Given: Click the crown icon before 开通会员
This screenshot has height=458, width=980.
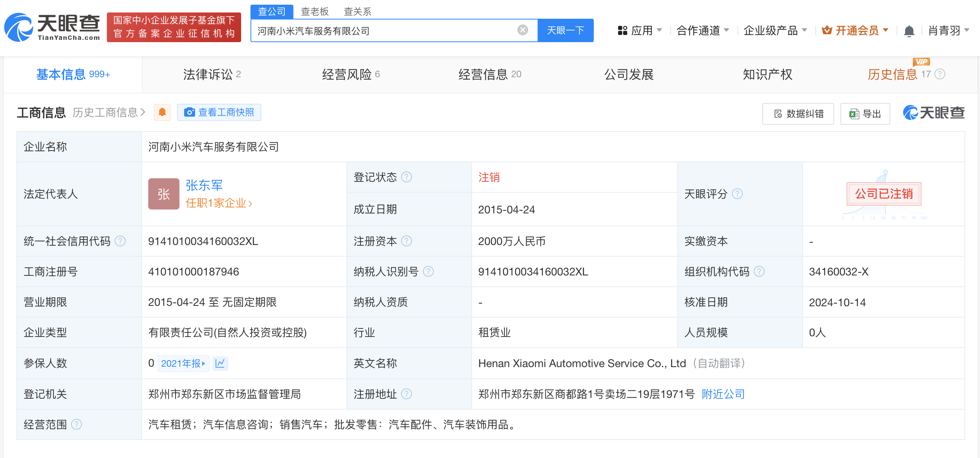Looking at the screenshot, I should [827, 30].
